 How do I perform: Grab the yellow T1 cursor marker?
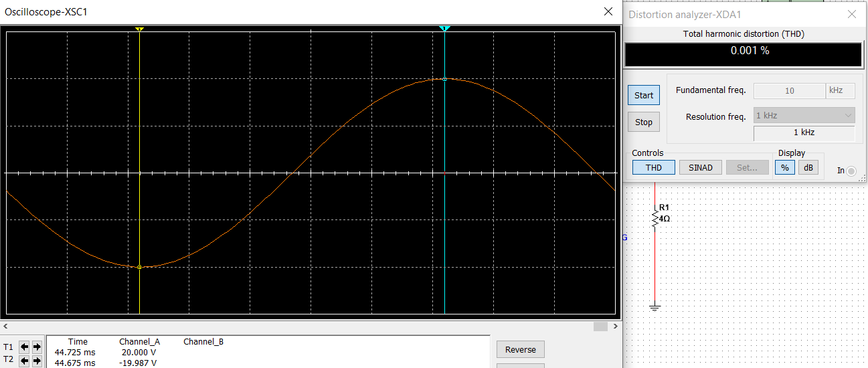pos(139,29)
